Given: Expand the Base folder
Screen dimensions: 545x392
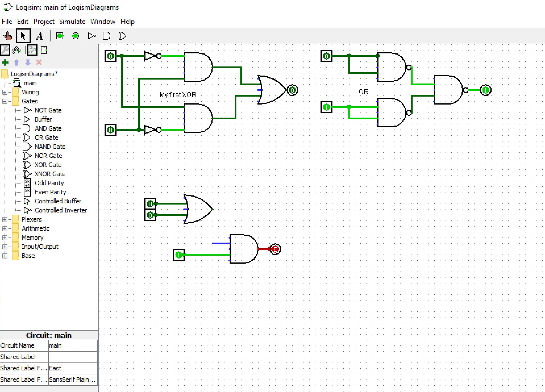Looking at the screenshot, I should 5,256.
